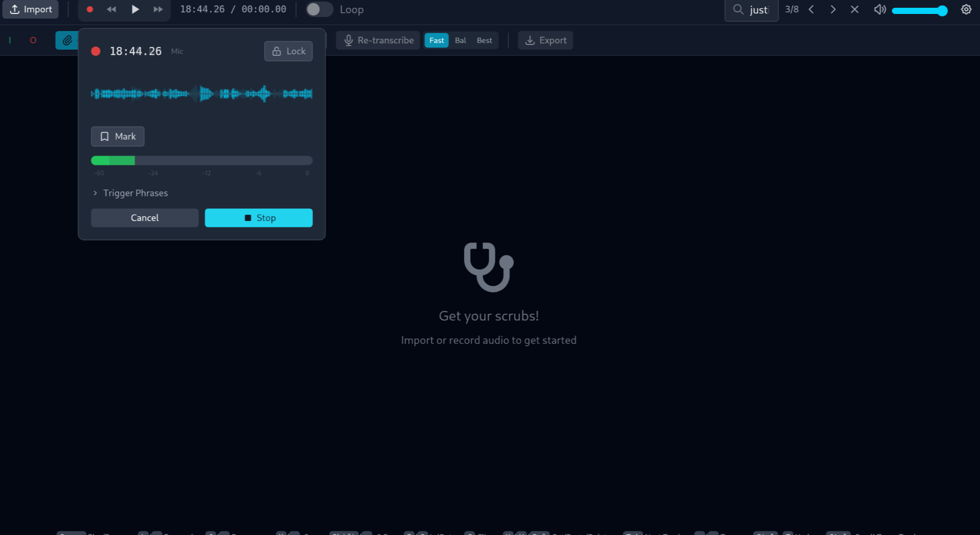Select the Bal transcription quality option

click(460, 40)
